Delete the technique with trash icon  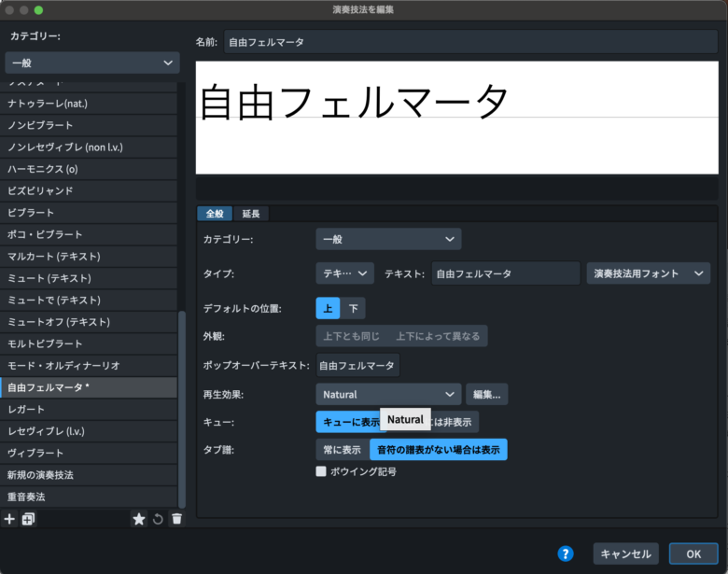point(176,519)
